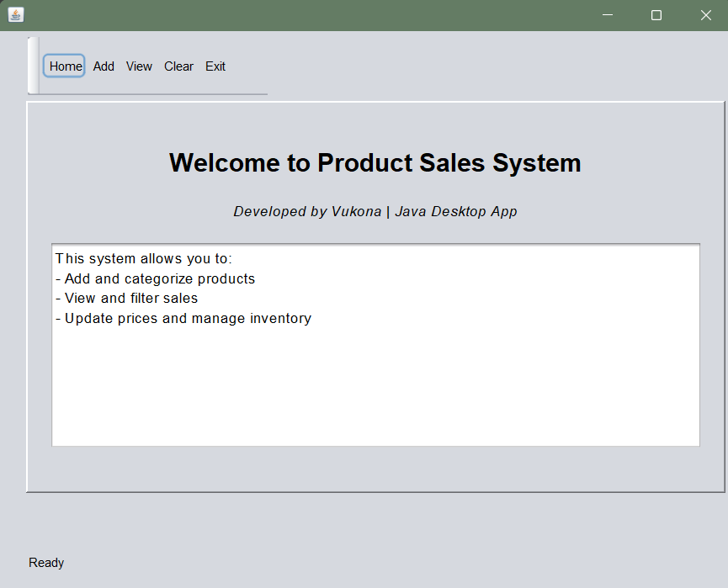Click the toolbar drag handle grip
Screen dimensions: 728x588
point(33,66)
